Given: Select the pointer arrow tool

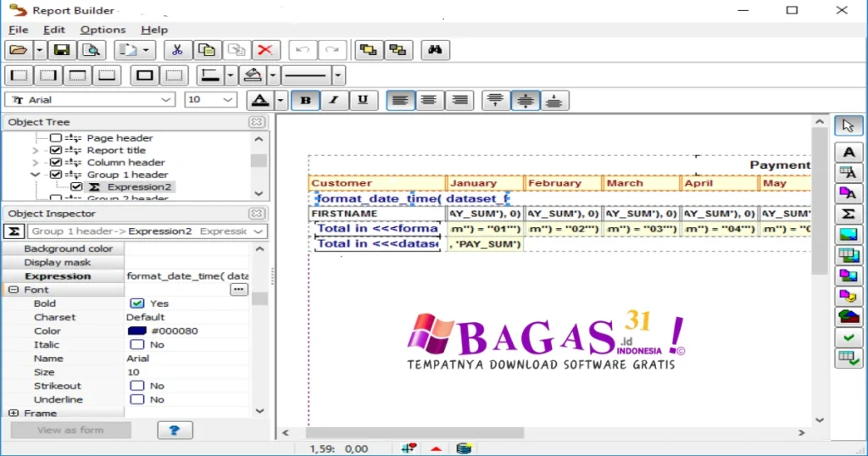Looking at the screenshot, I should pos(848,126).
